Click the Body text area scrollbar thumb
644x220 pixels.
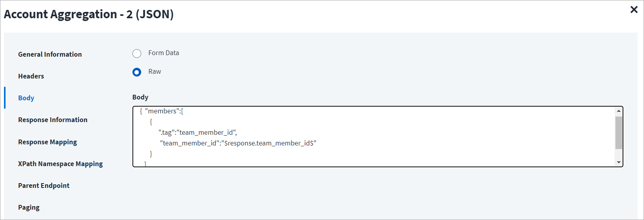click(x=619, y=132)
